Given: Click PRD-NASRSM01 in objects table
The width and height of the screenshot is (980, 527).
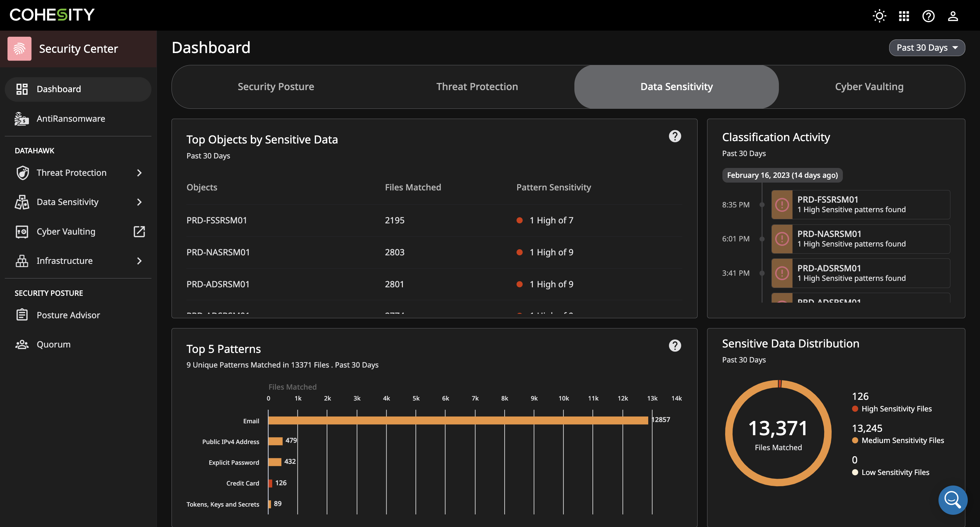Looking at the screenshot, I should point(218,252).
